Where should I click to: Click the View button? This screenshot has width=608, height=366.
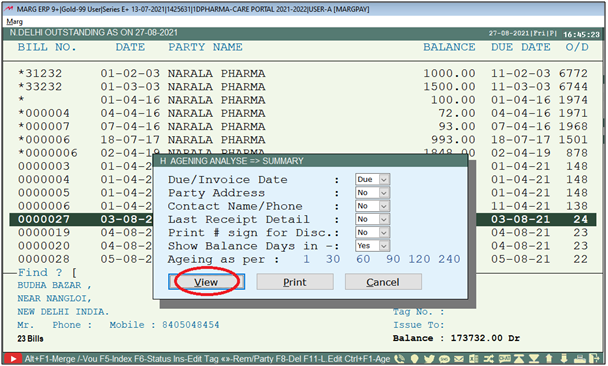pos(206,282)
